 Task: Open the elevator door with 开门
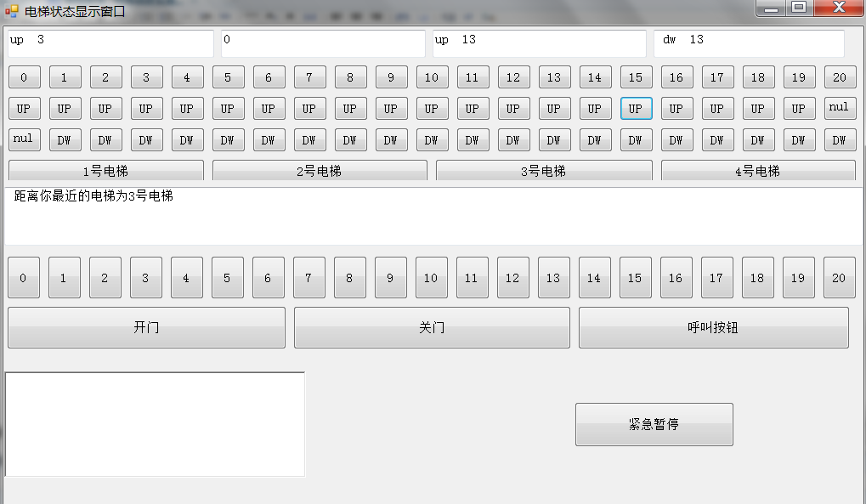[146, 328]
